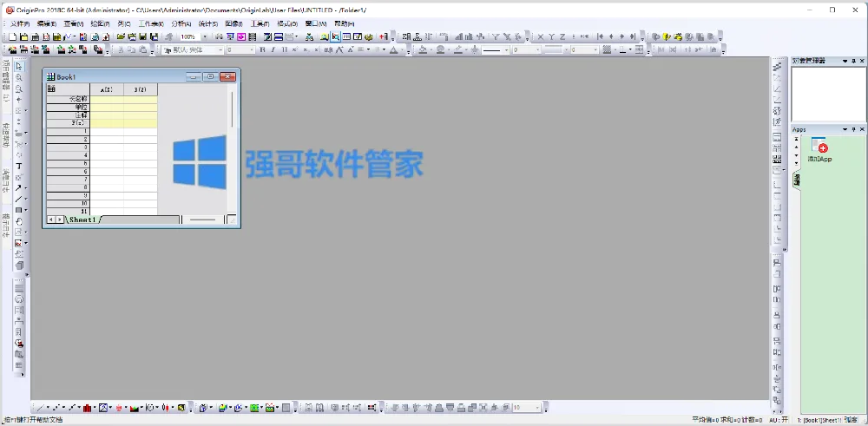Select the Arrow drawing tool
This screenshot has height=426, width=868.
tap(18, 188)
